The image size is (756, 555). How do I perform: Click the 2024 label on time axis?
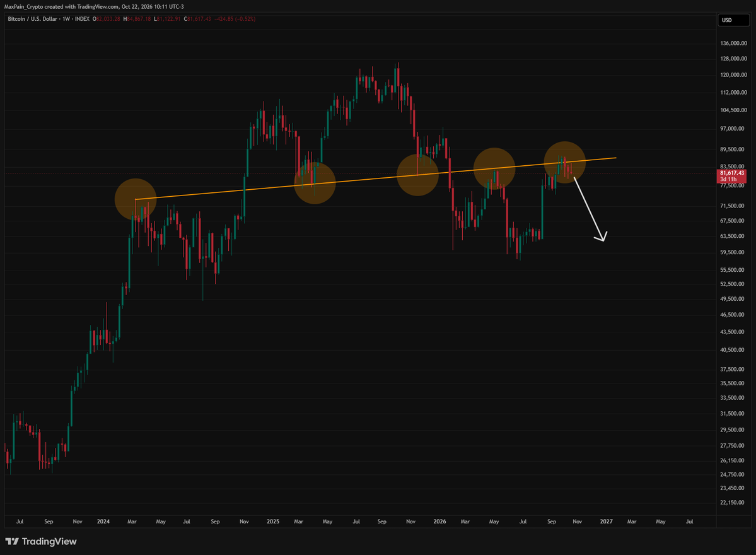(x=103, y=521)
